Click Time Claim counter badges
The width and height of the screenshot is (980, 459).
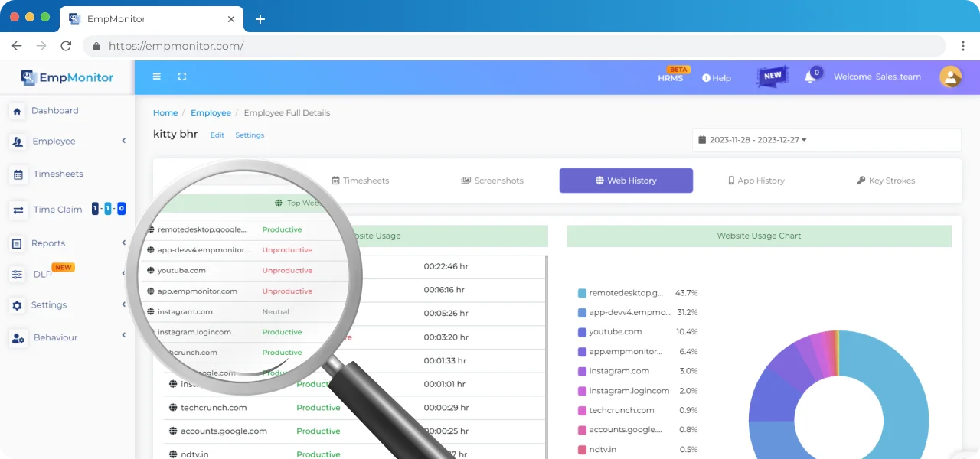[109, 209]
